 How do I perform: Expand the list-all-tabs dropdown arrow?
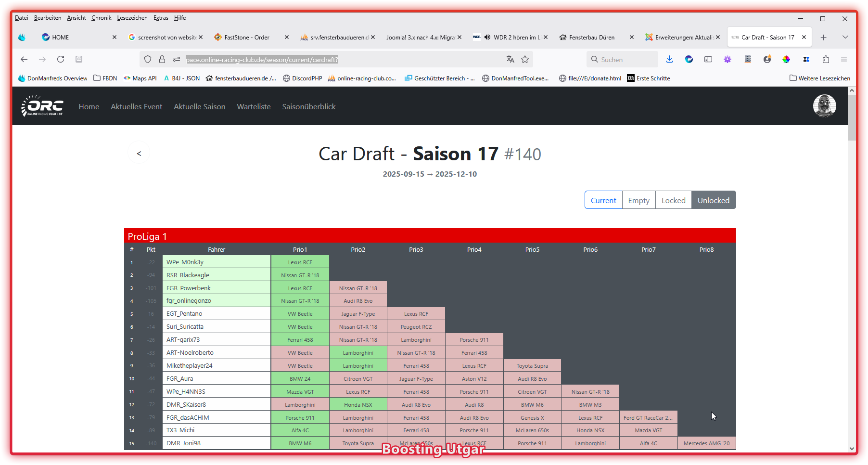tap(845, 38)
